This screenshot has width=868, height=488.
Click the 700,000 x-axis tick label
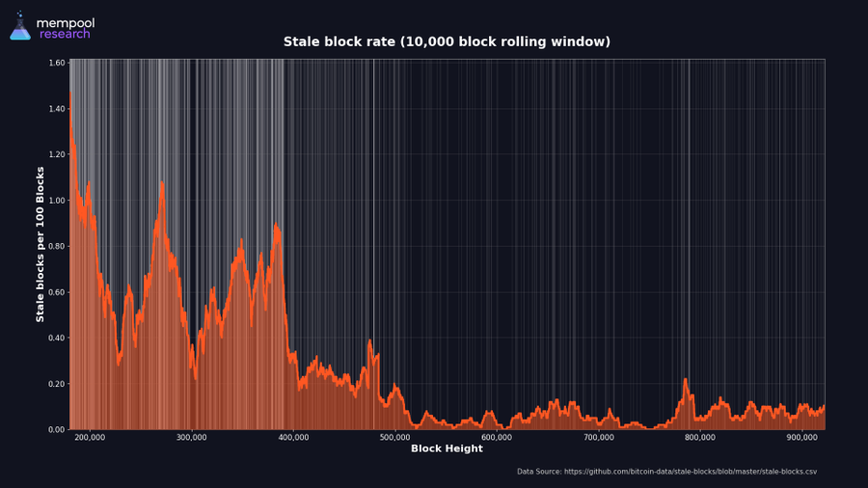click(x=599, y=437)
